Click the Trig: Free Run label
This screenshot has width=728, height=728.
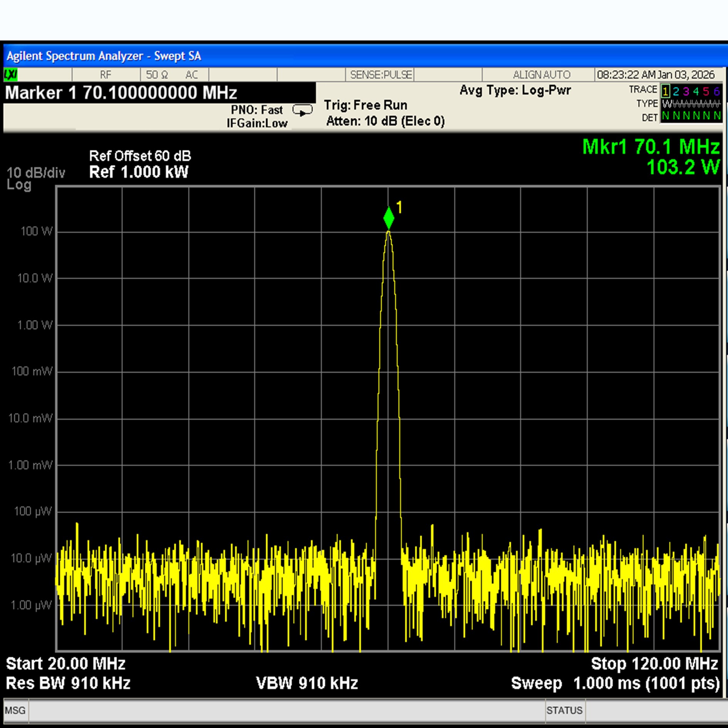pos(366,105)
